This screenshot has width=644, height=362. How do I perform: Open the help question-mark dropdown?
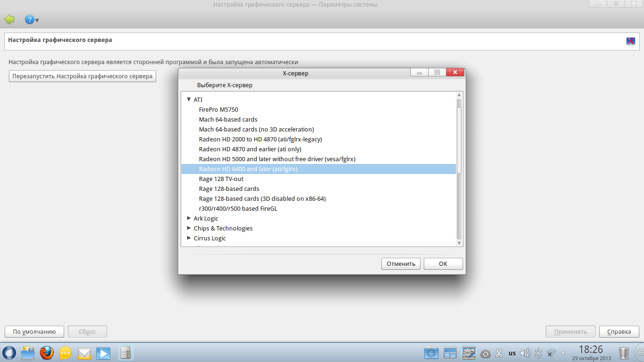(x=32, y=20)
